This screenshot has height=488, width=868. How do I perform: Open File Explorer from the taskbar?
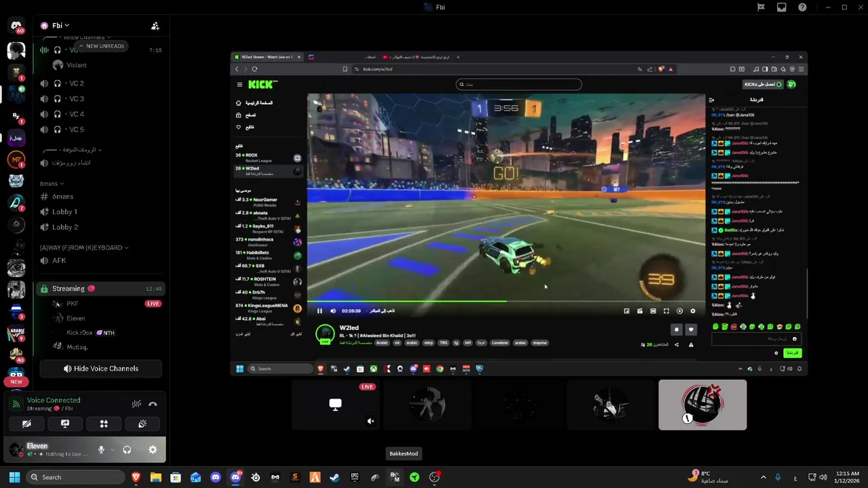[x=156, y=477]
